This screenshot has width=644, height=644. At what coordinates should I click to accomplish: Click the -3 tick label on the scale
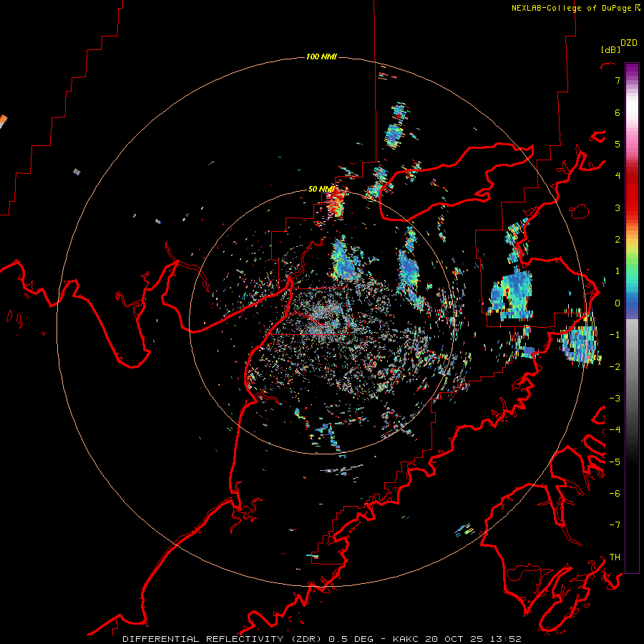(x=615, y=399)
